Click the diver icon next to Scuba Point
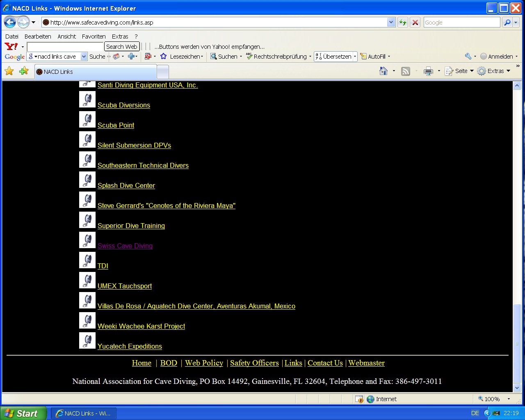 (87, 119)
